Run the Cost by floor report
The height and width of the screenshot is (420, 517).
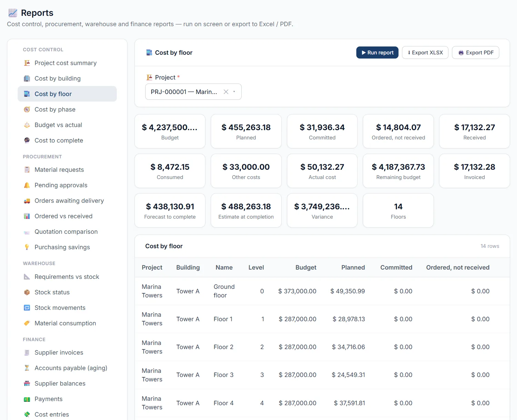point(377,53)
